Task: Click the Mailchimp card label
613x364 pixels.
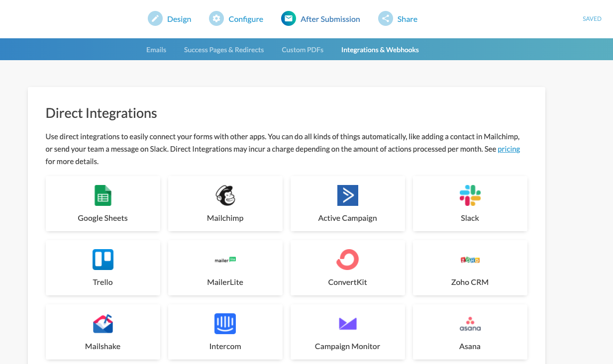Action: click(225, 218)
